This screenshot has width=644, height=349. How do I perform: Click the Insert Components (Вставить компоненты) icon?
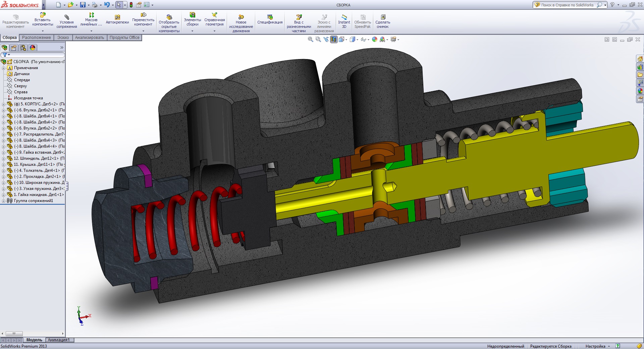pos(43,15)
